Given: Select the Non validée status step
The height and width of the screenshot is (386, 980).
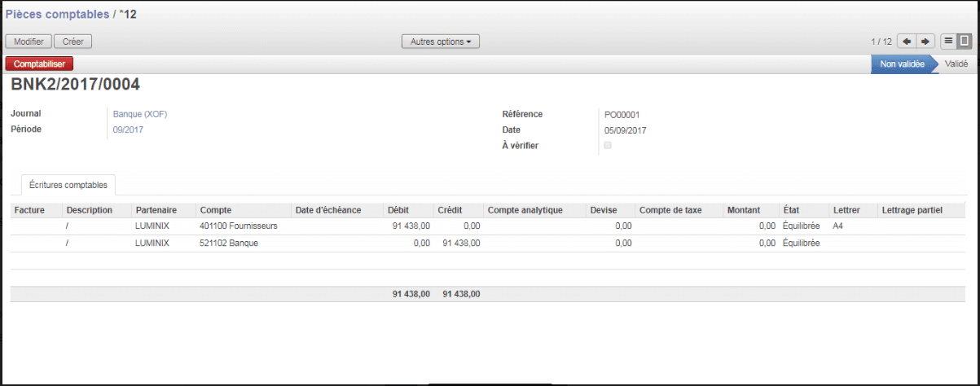Looking at the screenshot, I should click(x=903, y=64).
